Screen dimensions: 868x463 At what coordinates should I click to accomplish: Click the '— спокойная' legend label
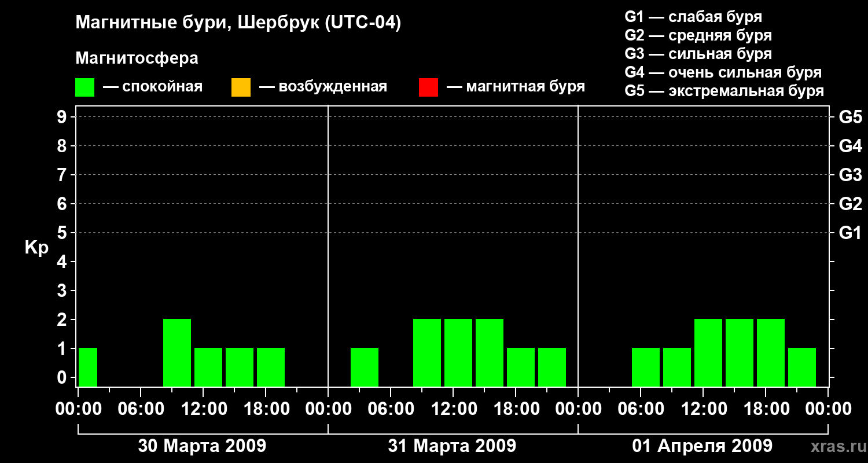coord(153,87)
